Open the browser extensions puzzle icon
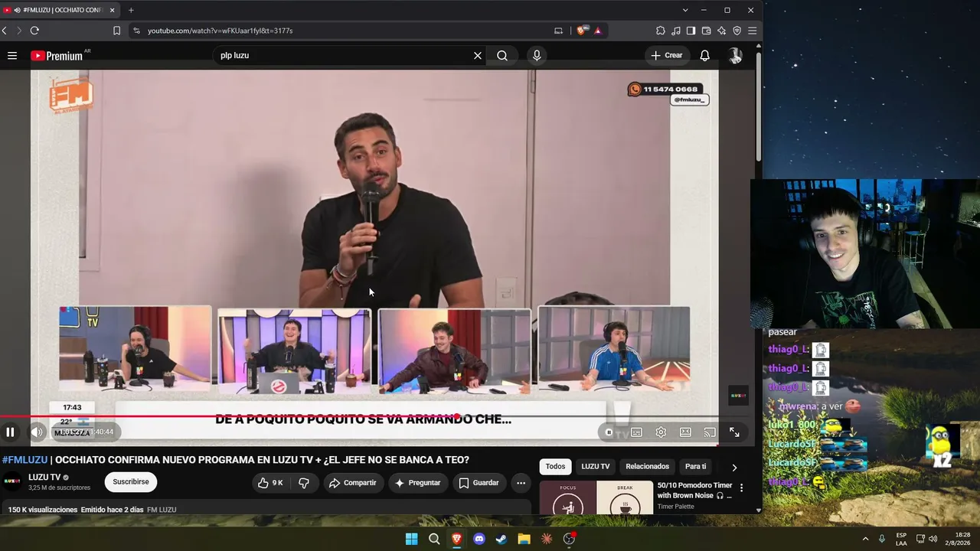Image resolution: width=980 pixels, height=551 pixels. click(661, 31)
